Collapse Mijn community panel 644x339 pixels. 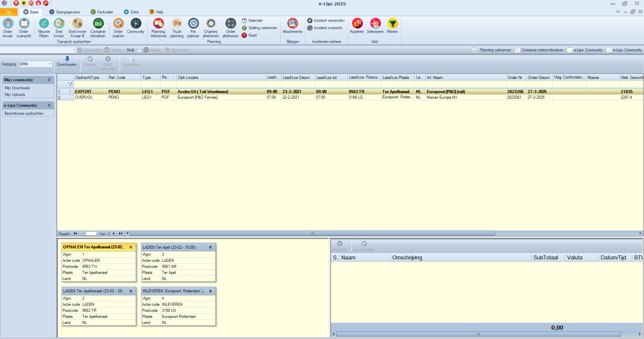pos(49,80)
